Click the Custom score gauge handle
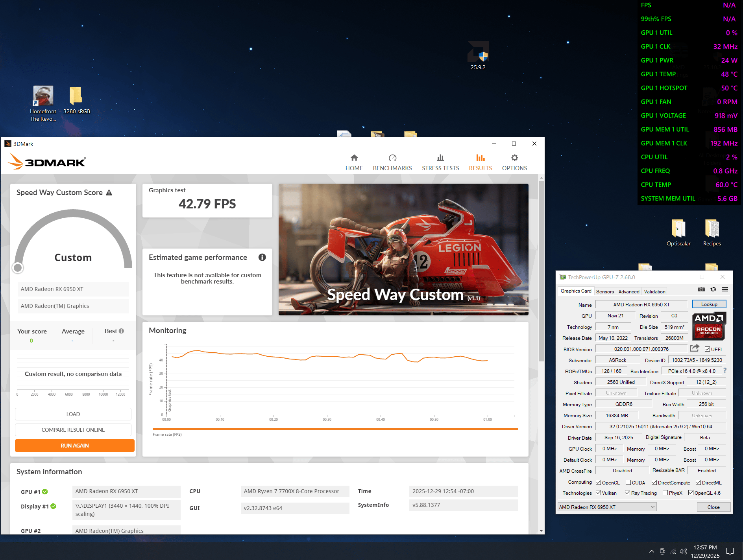743x560 pixels. tap(18, 268)
